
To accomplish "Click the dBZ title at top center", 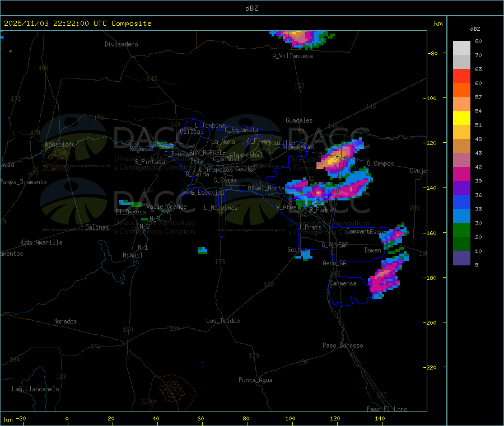I will [251, 8].
